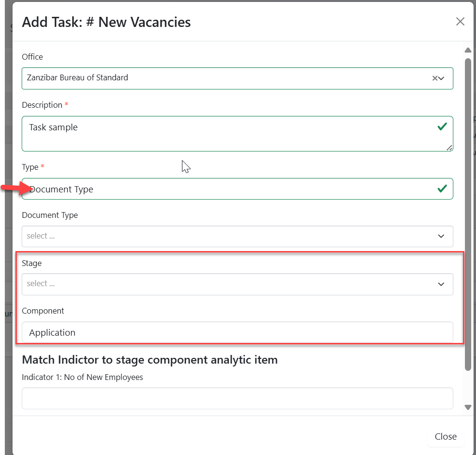Clear the Office selection using × icon
476x455 pixels.
pos(435,78)
